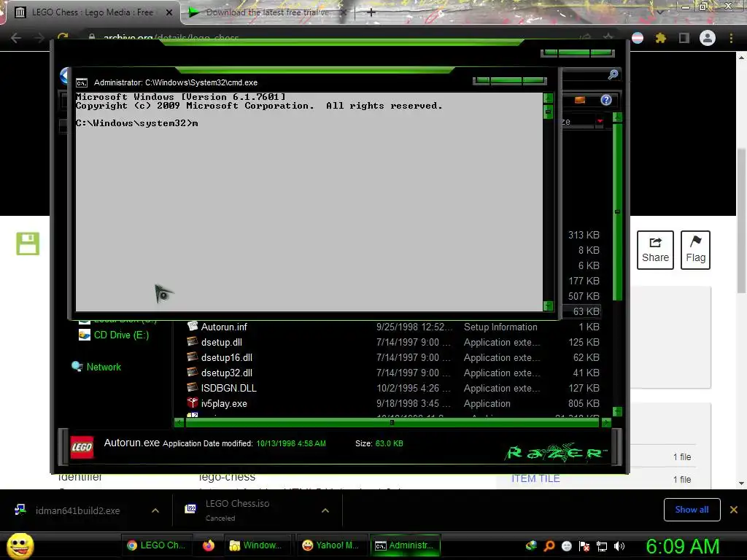Close the LEGO Chess browser tab
This screenshot has width=747, height=560.
pos(169,13)
